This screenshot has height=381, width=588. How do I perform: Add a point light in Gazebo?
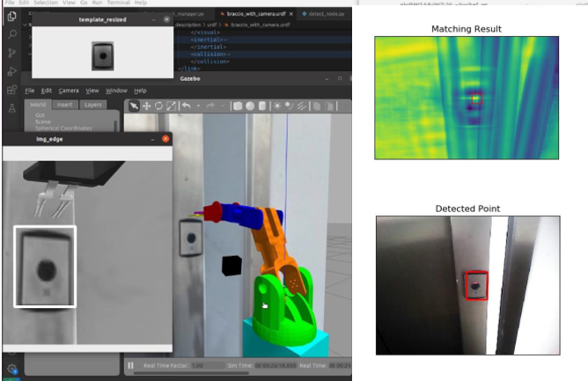[277, 106]
